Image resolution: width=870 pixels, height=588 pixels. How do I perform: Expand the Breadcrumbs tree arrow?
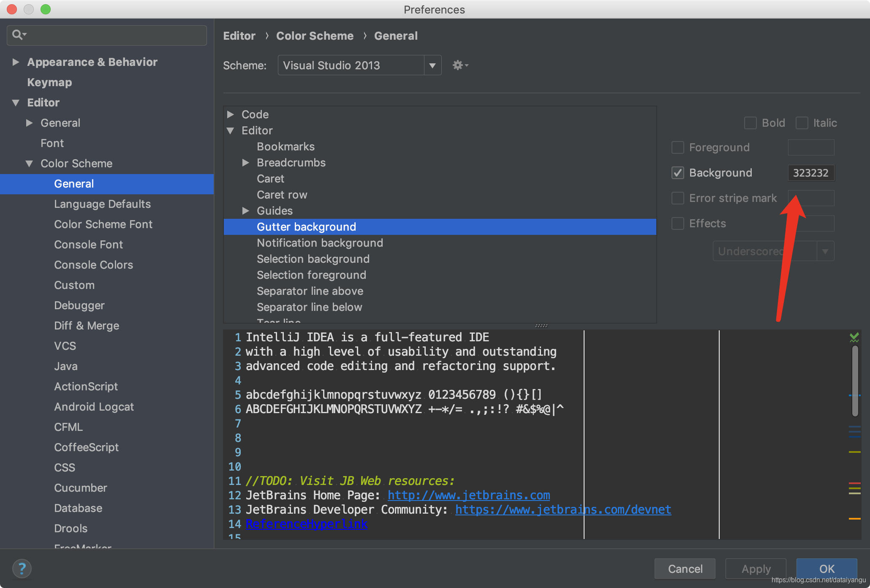pyautogui.click(x=245, y=163)
